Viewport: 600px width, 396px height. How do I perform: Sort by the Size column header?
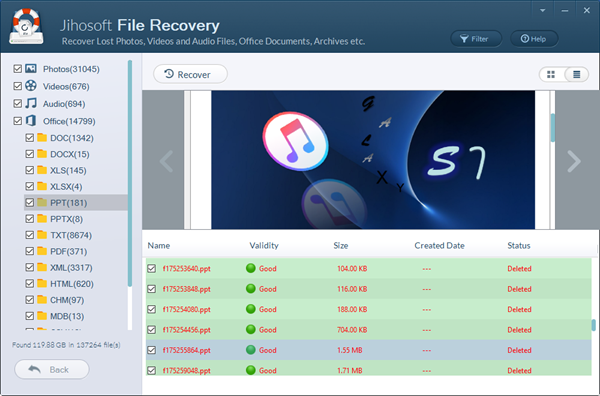pos(341,246)
